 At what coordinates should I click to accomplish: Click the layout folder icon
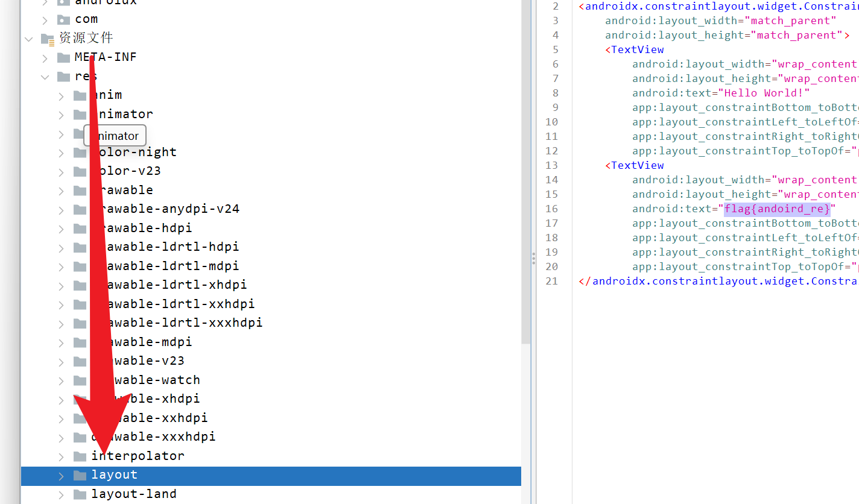(x=80, y=475)
